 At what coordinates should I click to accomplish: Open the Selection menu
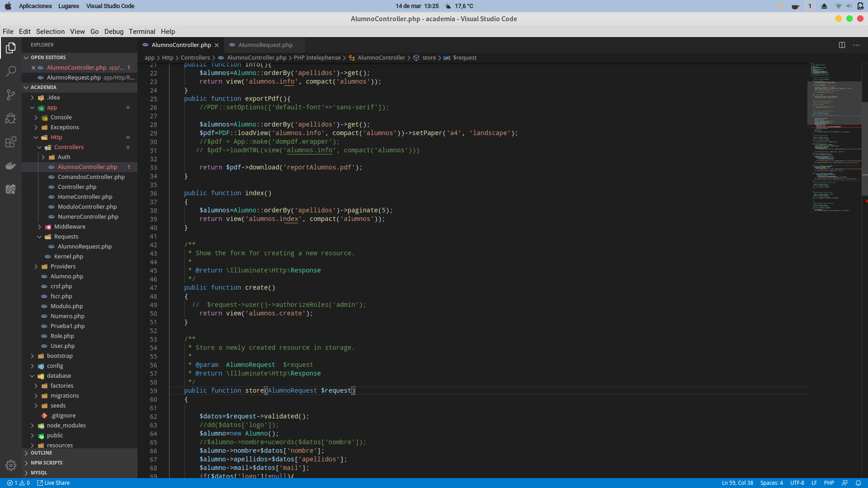50,32
